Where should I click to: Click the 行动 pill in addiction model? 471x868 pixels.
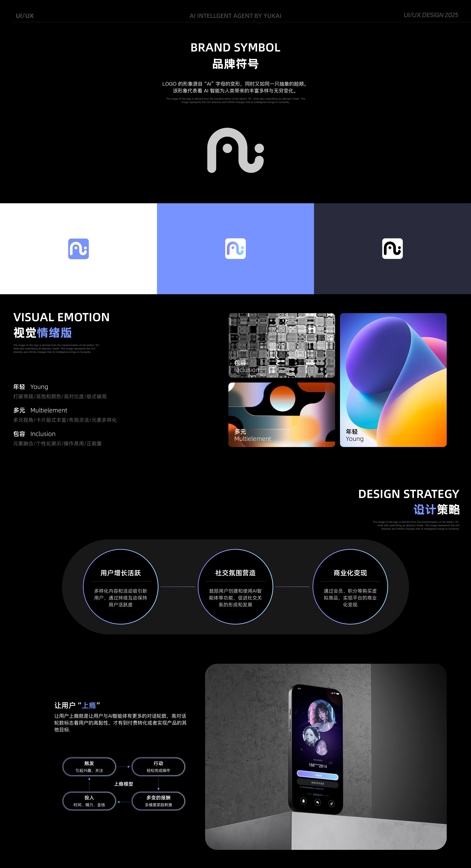pos(158,767)
